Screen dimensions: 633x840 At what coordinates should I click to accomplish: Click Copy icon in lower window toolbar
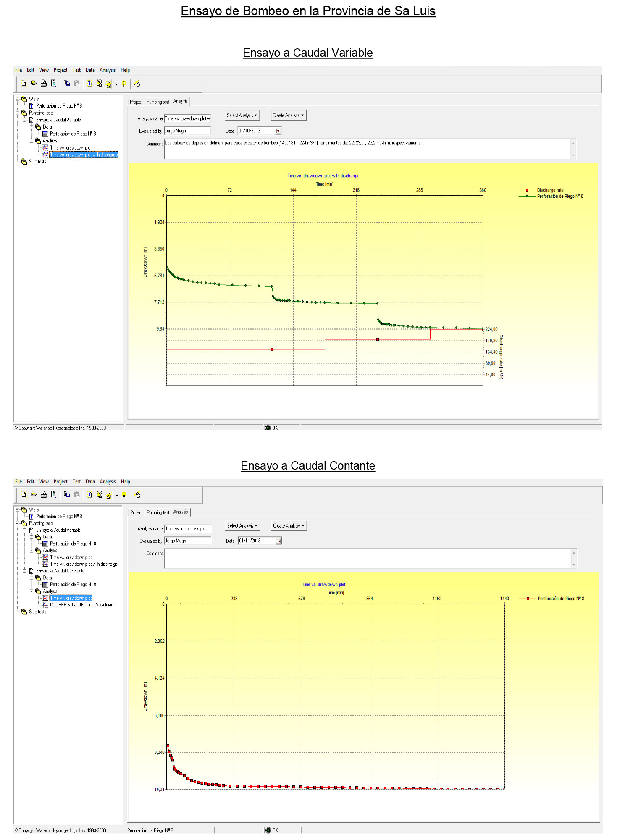(x=67, y=495)
